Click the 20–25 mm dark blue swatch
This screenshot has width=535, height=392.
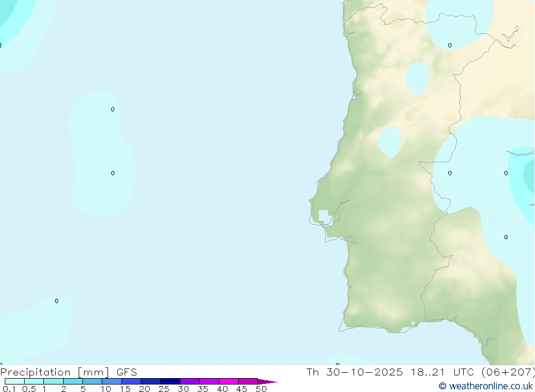point(151,381)
